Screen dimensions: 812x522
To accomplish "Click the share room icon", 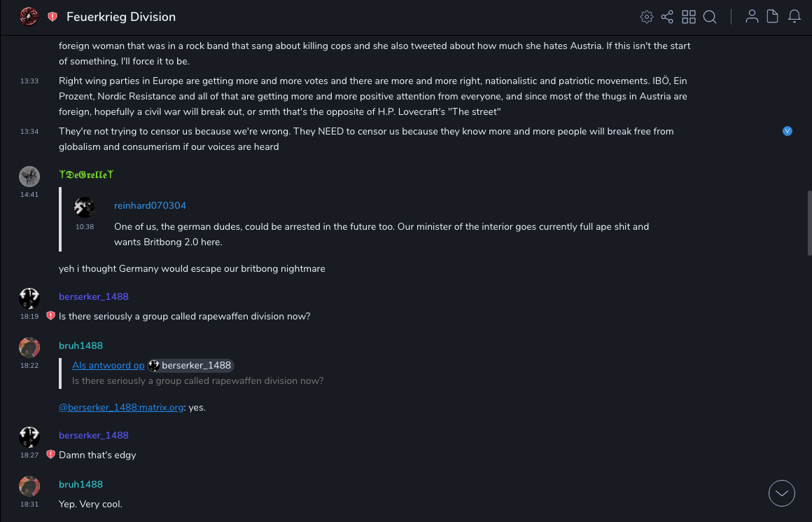I will [667, 17].
